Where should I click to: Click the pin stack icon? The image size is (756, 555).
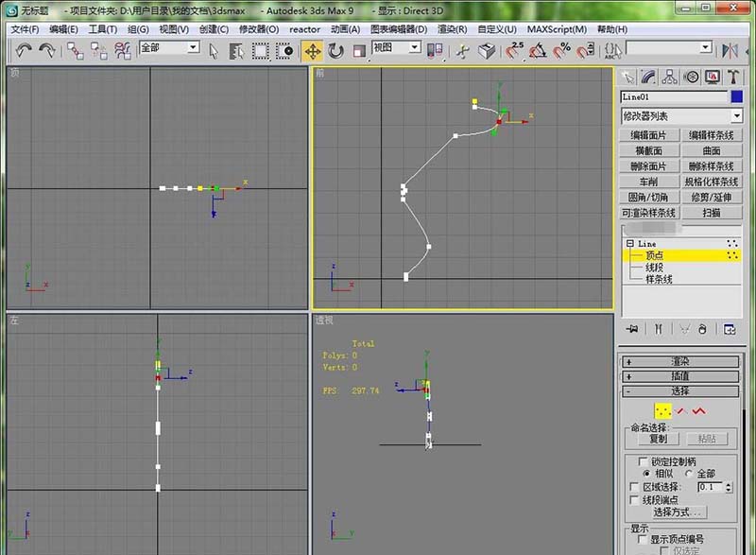pyautogui.click(x=632, y=329)
